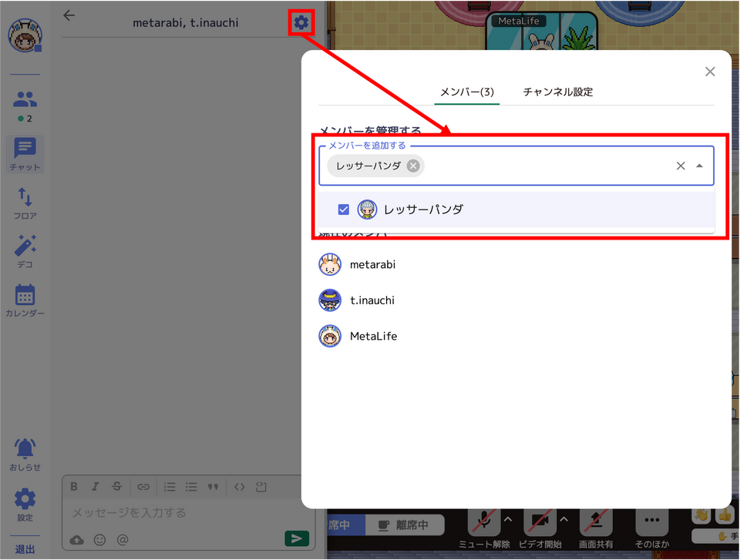Select the t.inauchi member avatar
This screenshot has width=740, height=560.
point(330,300)
